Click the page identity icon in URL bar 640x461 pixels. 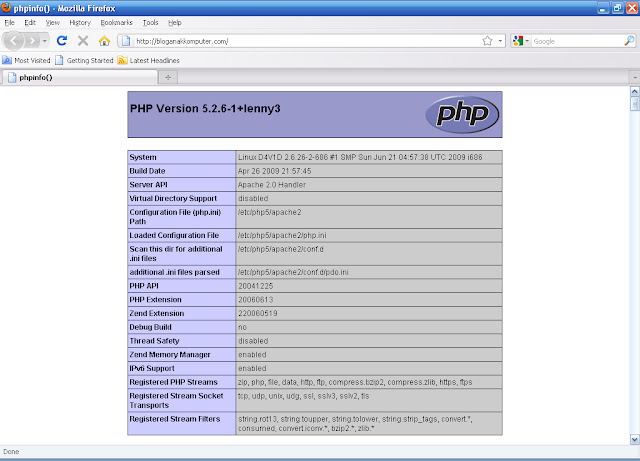tap(126, 41)
